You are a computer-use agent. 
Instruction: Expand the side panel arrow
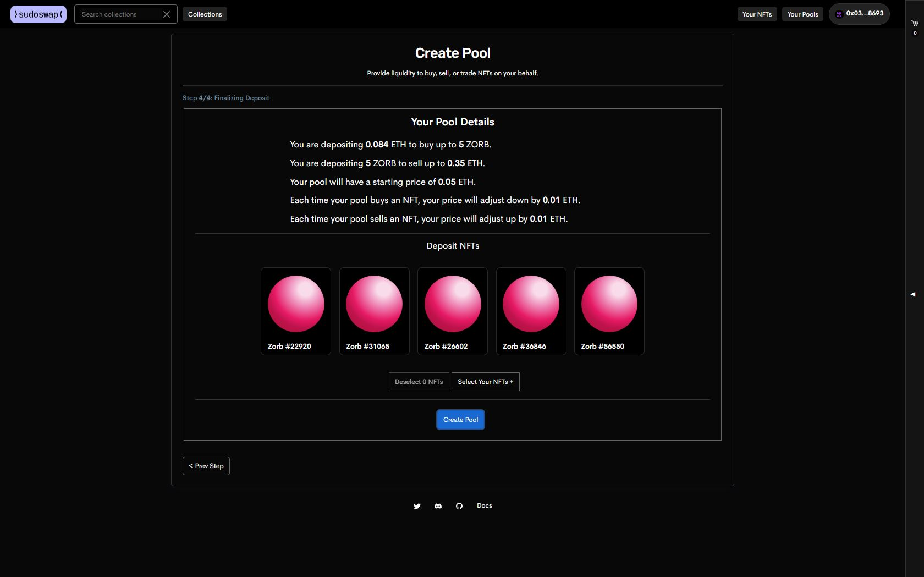click(913, 294)
